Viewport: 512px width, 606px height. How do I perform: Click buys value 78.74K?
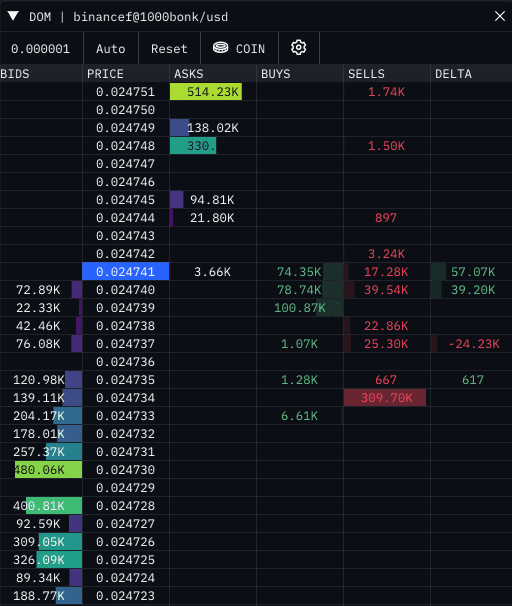pyautogui.click(x=299, y=290)
